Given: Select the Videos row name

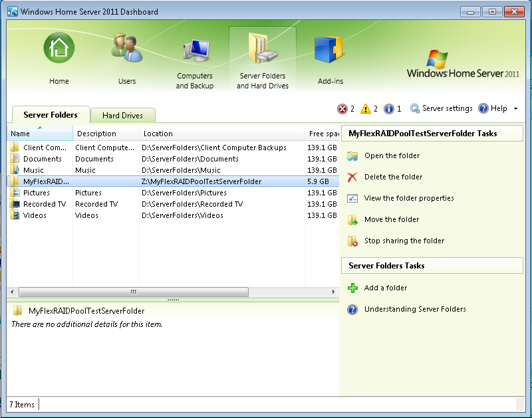Looking at the screenshot, I should point(35,215).
